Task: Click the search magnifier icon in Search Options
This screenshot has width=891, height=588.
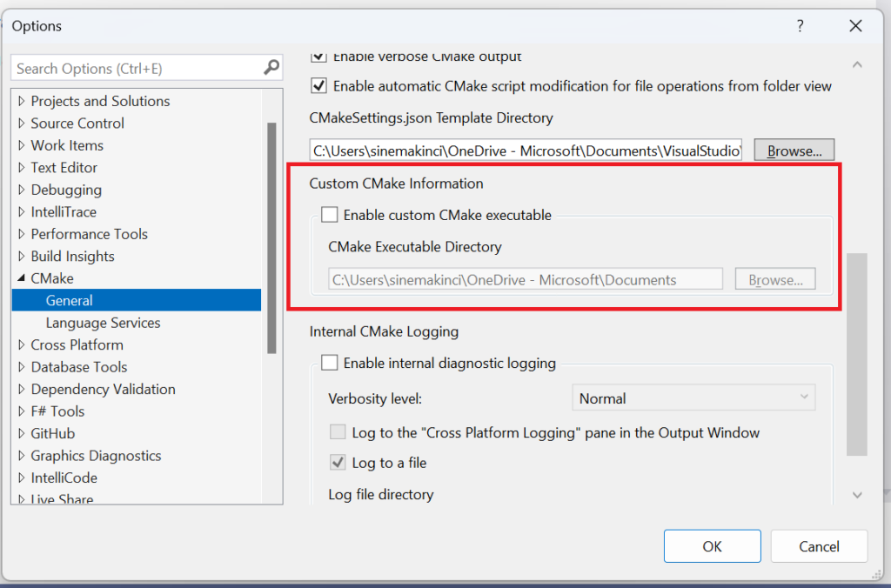Action: pyautogui.click(x=272, y=68)
